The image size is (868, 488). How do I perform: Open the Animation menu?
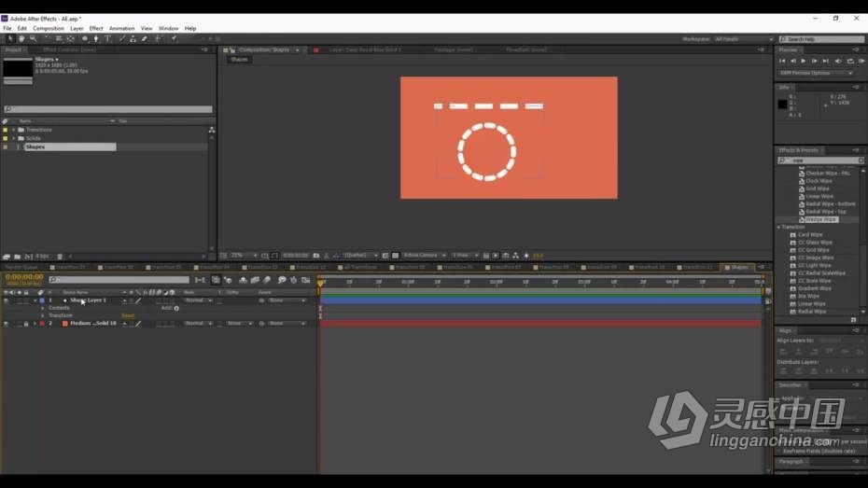(x=121, y=28)
